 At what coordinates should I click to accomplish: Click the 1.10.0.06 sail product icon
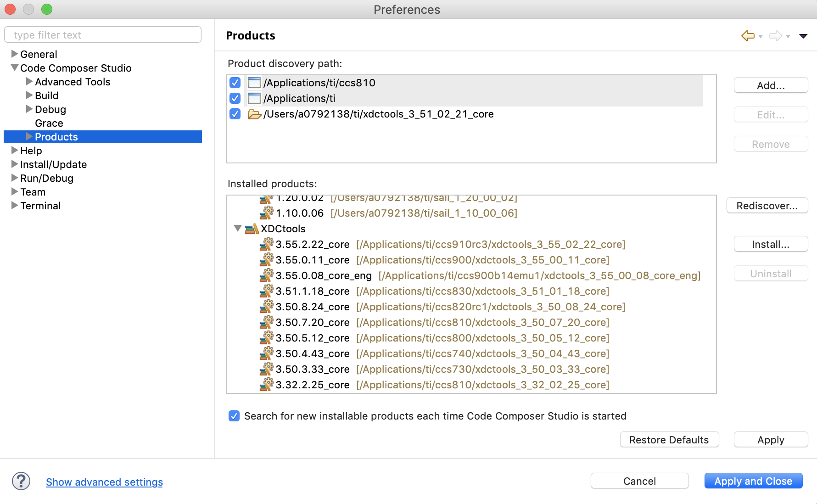[x=266, y=213]
